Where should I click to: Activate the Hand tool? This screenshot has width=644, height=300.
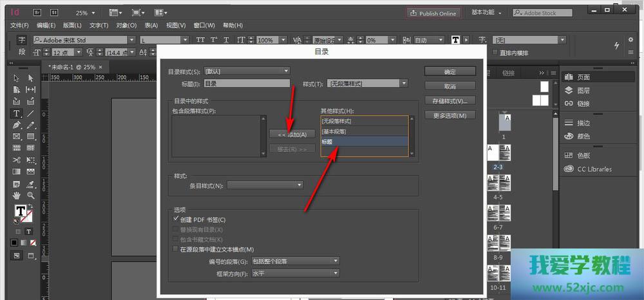tap(16, 195)
